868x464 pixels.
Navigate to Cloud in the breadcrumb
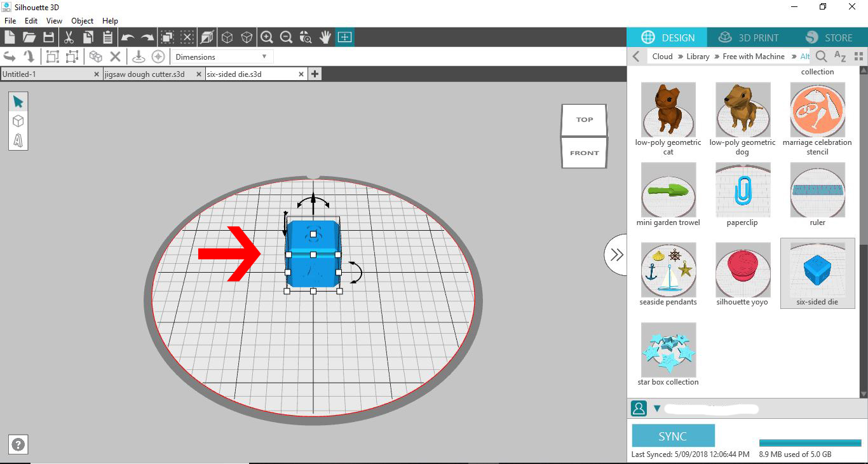662,57
